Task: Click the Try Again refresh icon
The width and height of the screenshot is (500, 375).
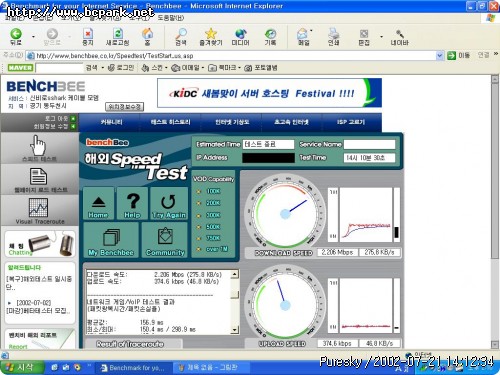Action: click(x=169, y=203)
